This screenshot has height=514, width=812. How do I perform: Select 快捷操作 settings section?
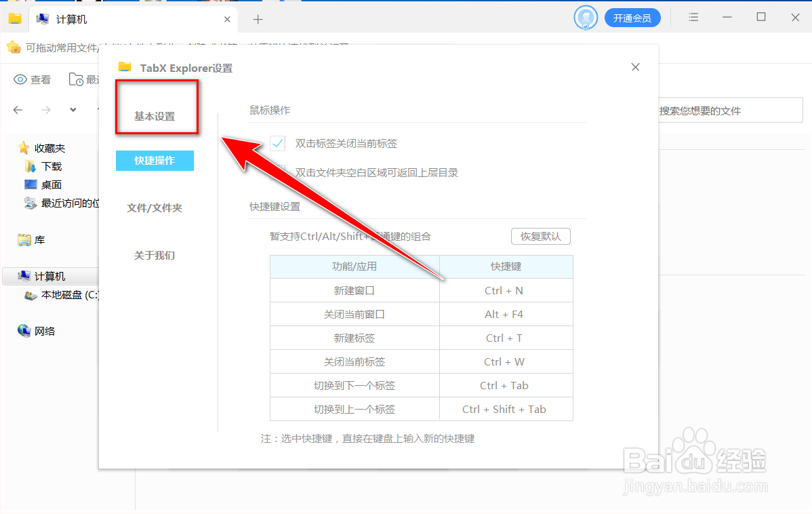[155, 161]
